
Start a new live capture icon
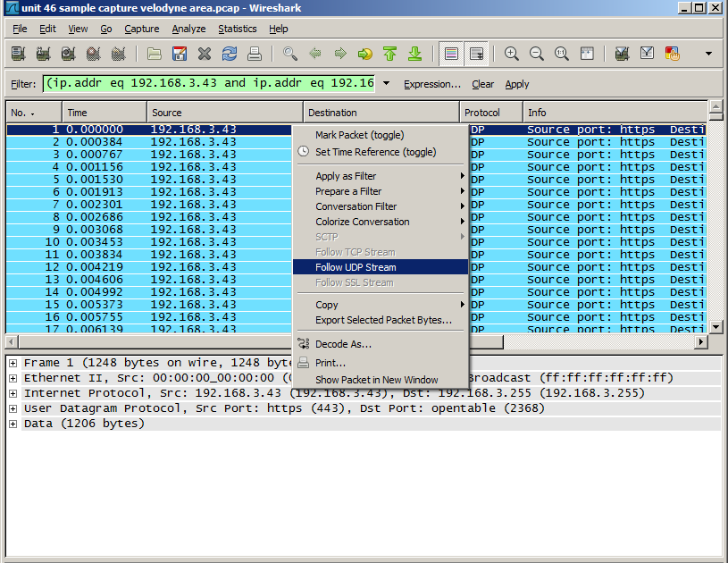pyautogui.click(x=68, y=54)
